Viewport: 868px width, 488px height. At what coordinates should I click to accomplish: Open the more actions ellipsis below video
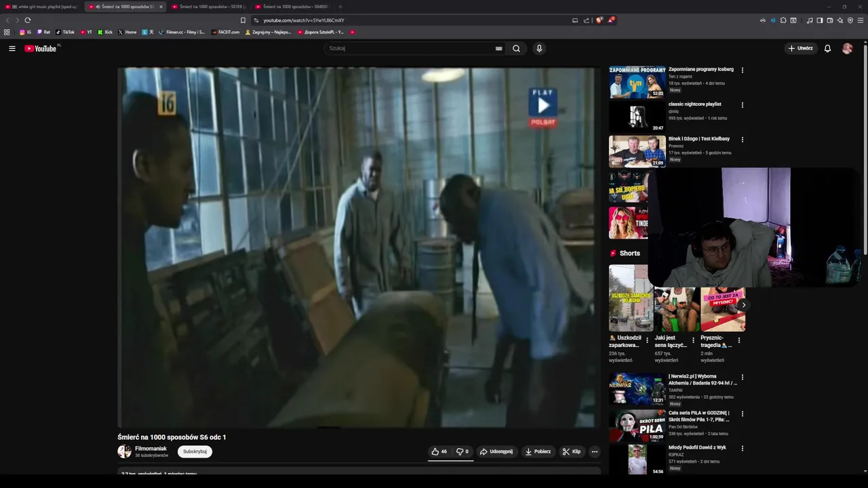click(x=594, y=451)
